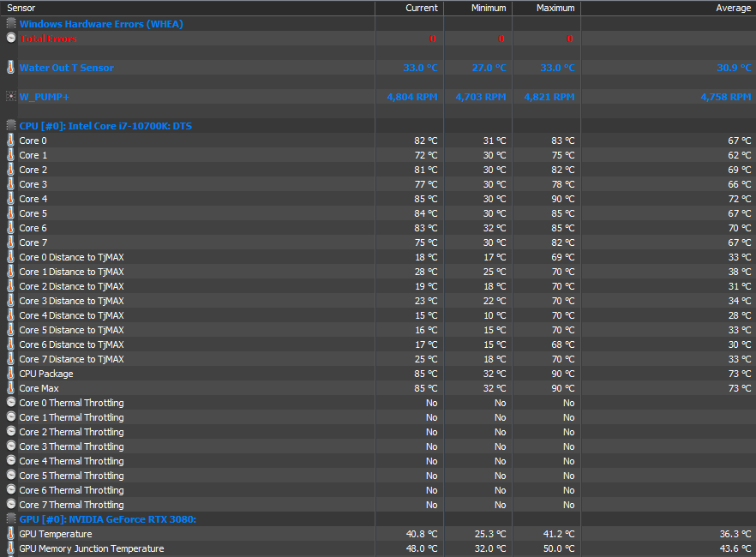Viewport: 756px width, 557px height.
Task: Click the Current column header
Action: [409, 8]
